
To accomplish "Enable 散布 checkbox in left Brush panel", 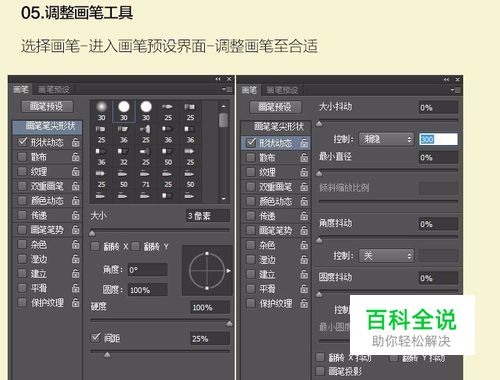I will pos(22,157).
